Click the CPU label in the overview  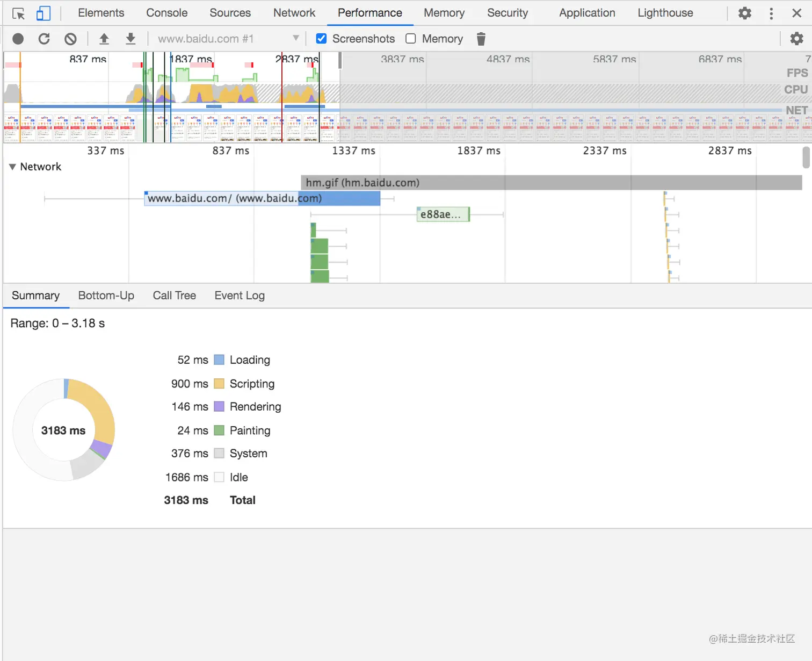(796, 90)
